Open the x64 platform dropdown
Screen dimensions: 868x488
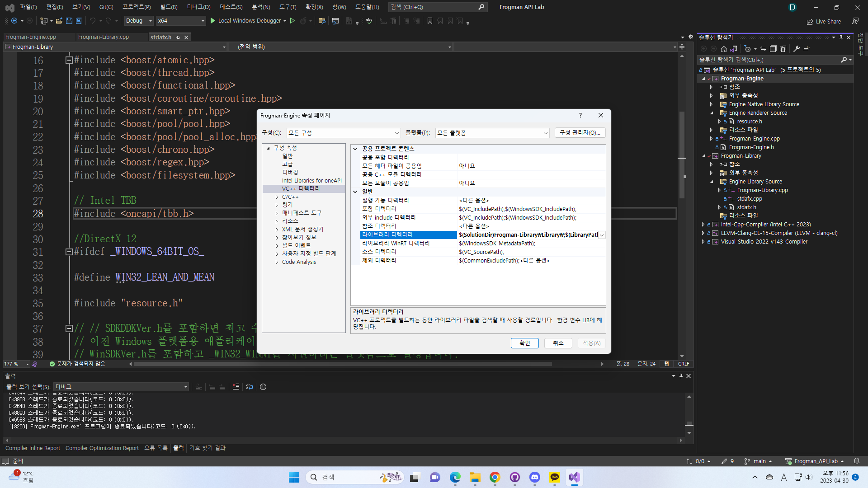point(181,21)
